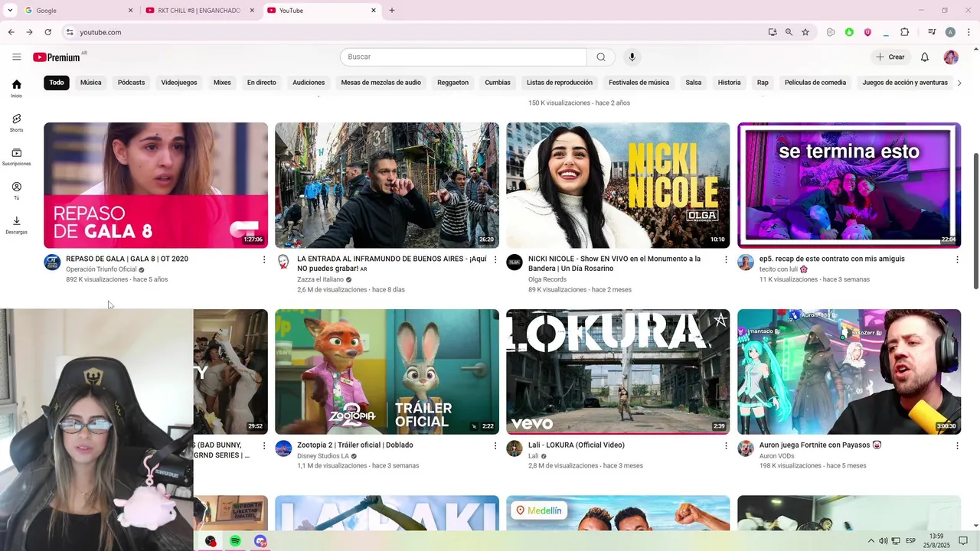Open the Zootopia 2 | Tráiler oficial title
980x551 pixels.
click(355, 445)
